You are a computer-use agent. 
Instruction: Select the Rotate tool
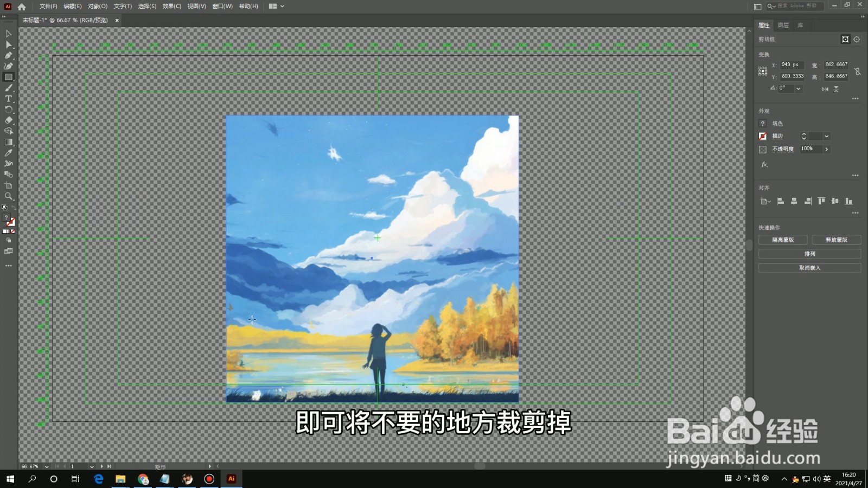click(x=9, y=110)
